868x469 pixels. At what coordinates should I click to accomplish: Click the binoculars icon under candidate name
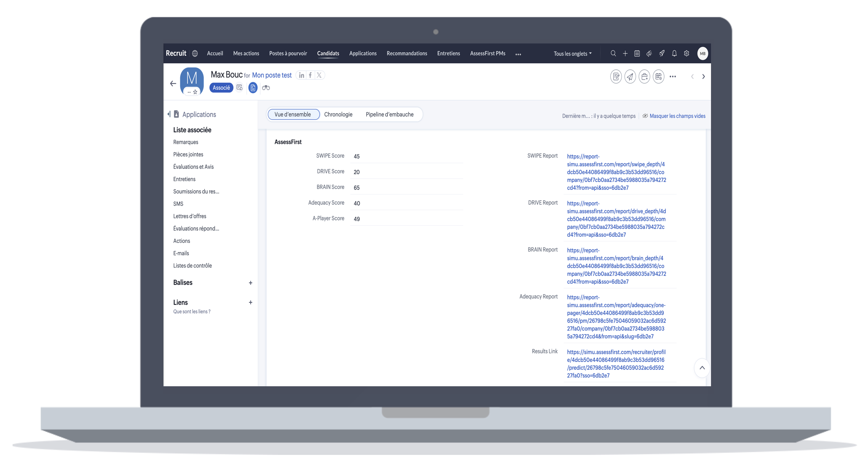[x=266, y=88]
